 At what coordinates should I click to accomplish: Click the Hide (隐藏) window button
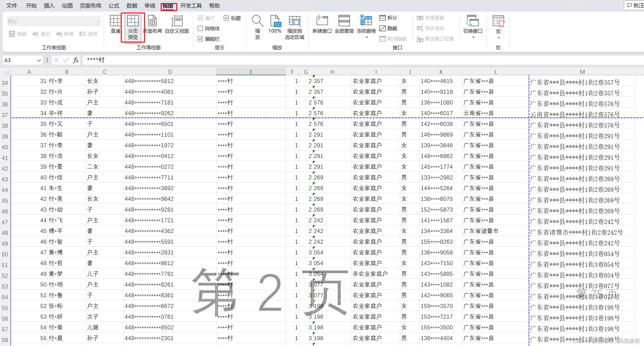[x=388, y=28]
